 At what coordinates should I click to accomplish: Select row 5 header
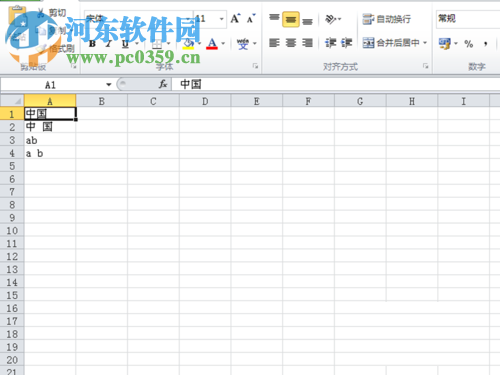coord(12,166)
